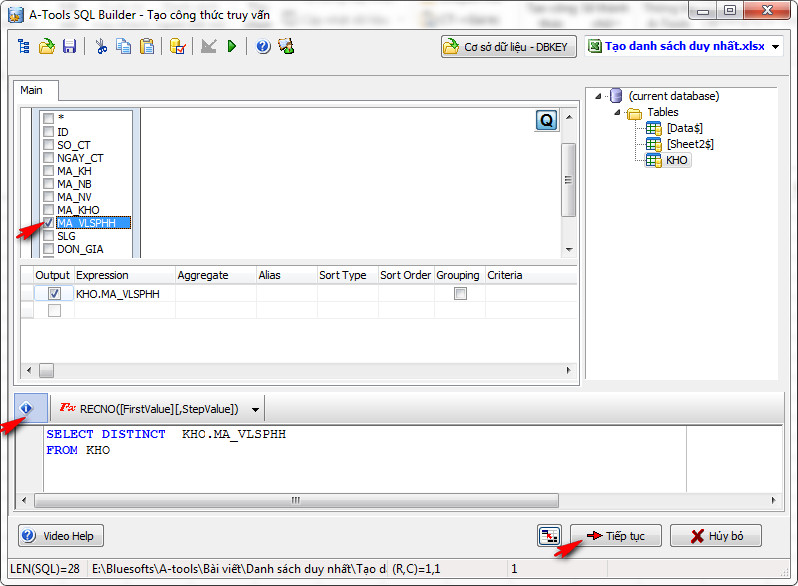Click the Save diskette icon in toolbar
Viewport: 798px width, 586px height.
70,47
